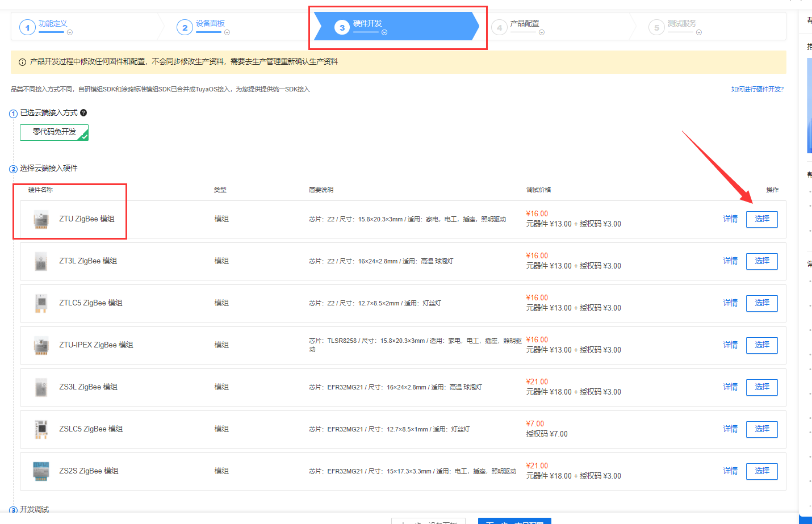812x524 pixels.
Task: Switch to step 4 产品配置 tab
Action: 524,24
